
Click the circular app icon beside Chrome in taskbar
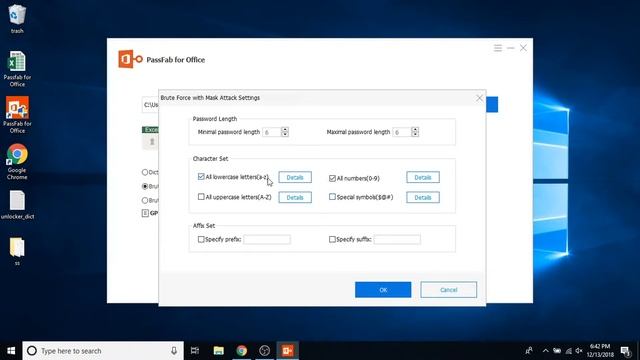pyautogui.click(x=264, y=351)
